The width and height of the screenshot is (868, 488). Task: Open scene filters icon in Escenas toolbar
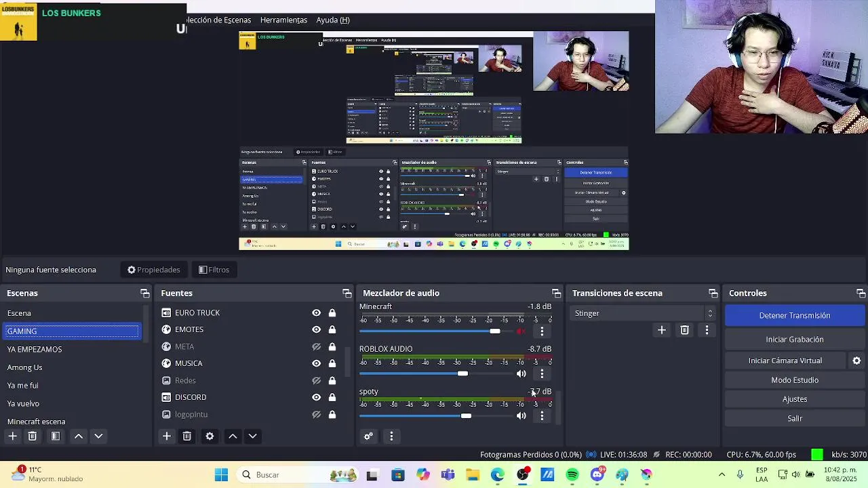pos(56,436)
